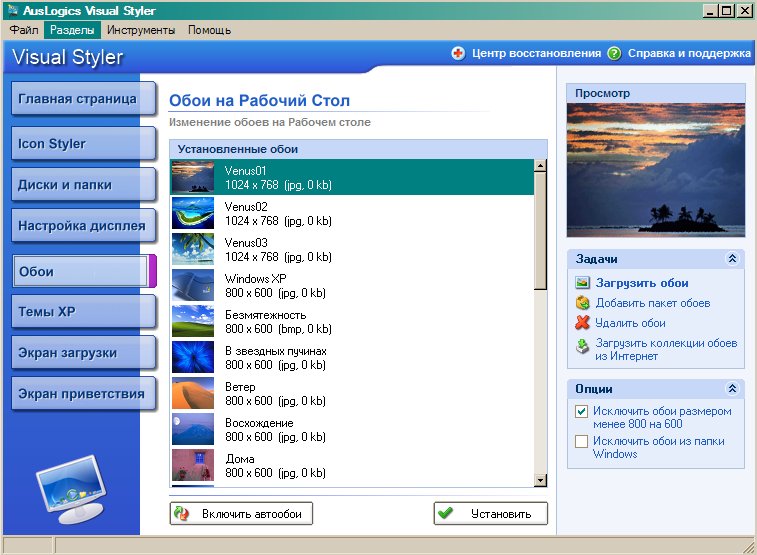Click the red cross Recovery Center icon
Image resolution: width=757 pixels, height=555 pixels.
458,53
